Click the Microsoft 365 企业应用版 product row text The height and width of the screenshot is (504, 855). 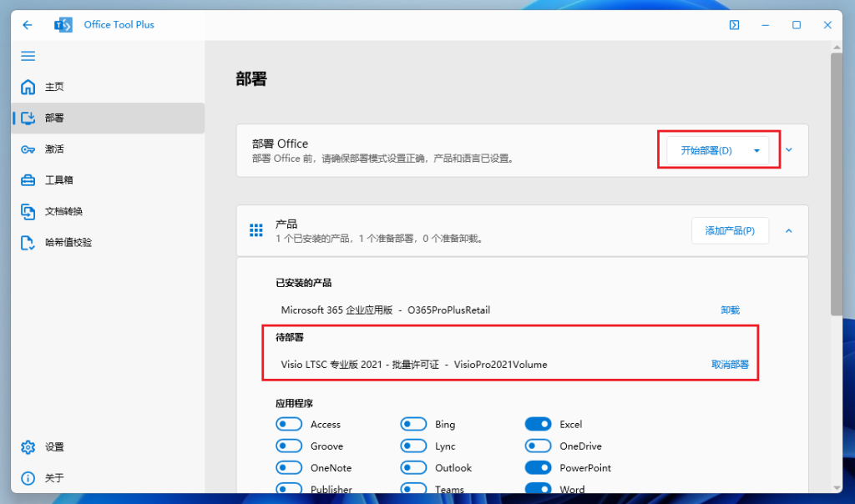coord(386,310)
